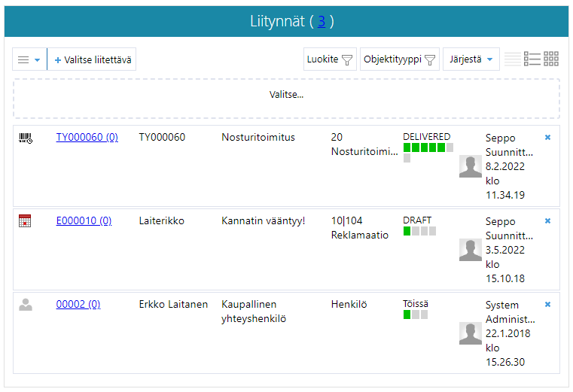Open the Luokite filter

pyautogui.click(x=329, y=59)
